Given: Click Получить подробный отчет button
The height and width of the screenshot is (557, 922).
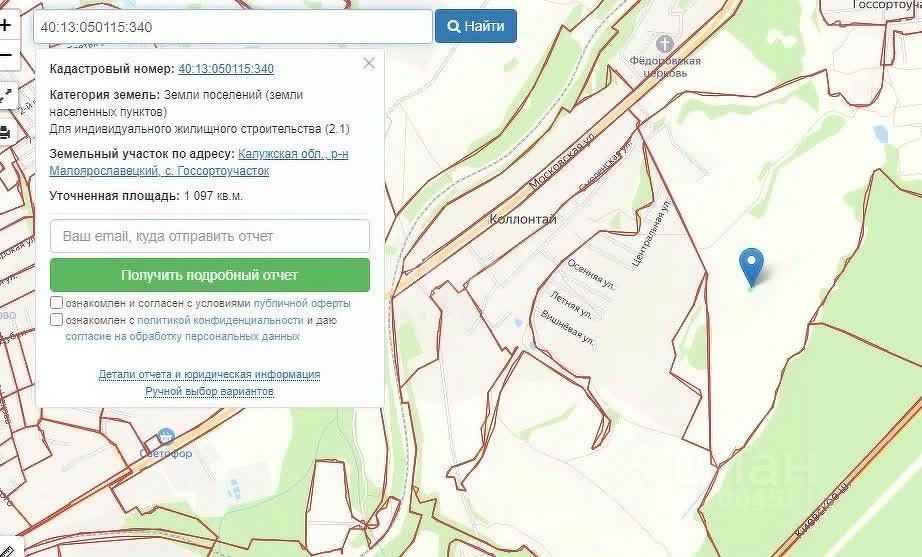Looking at the screenshot, I should click(210, 275).
